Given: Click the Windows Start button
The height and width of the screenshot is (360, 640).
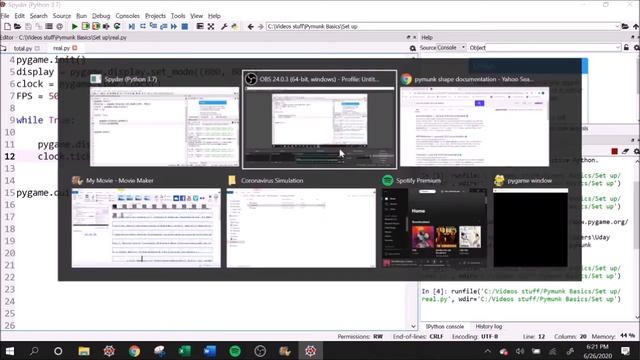Looking at the screenshot, I should click(10, 351).
